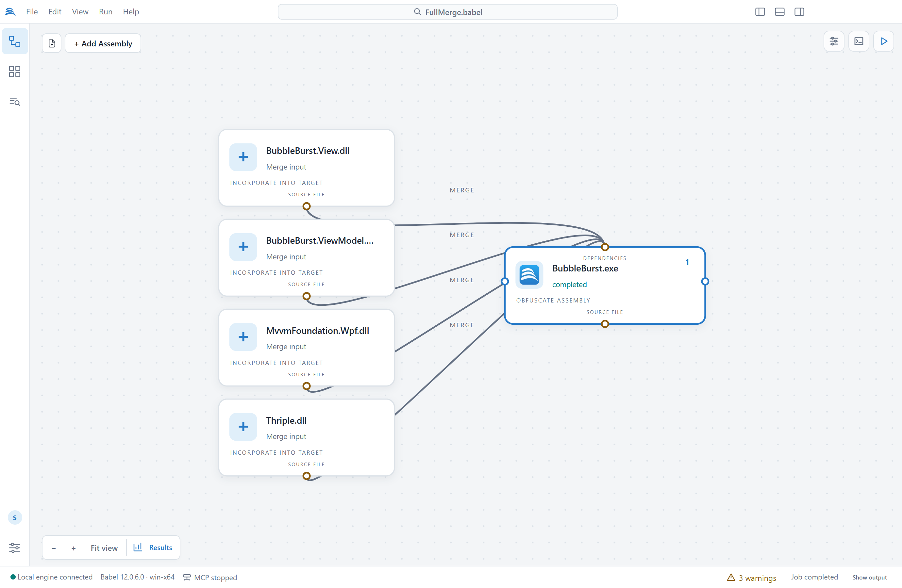Toggle the right sidebar panel layout

[x=799, y=12]
